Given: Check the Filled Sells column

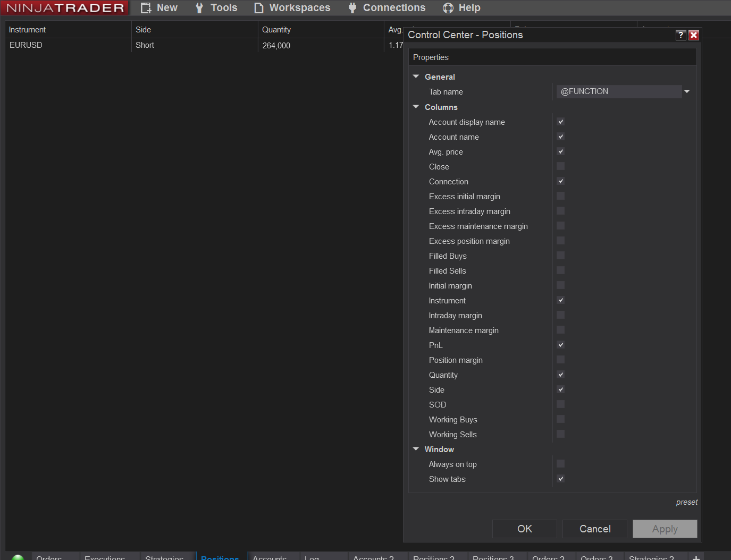Looking at the screenshot, I should [560, 270].
